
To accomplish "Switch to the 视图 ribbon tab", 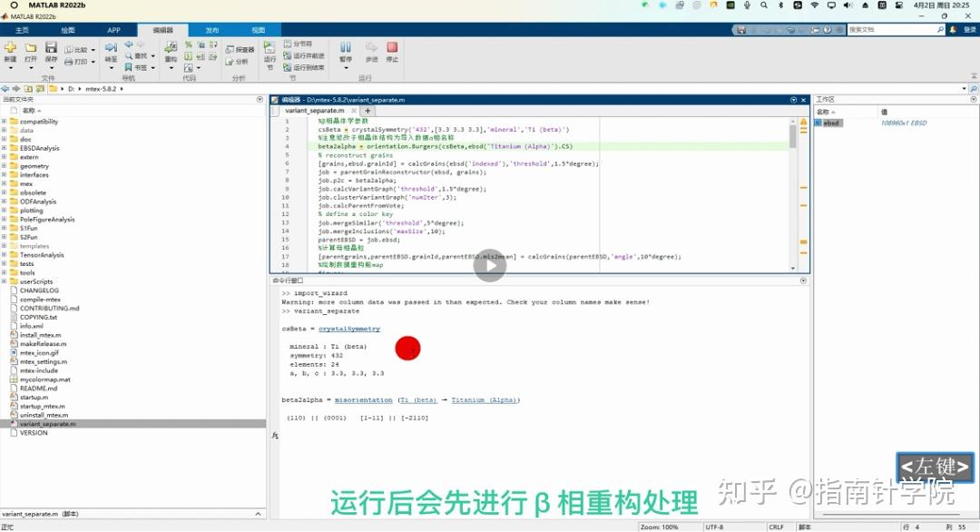I will click(x=257, y=29).
